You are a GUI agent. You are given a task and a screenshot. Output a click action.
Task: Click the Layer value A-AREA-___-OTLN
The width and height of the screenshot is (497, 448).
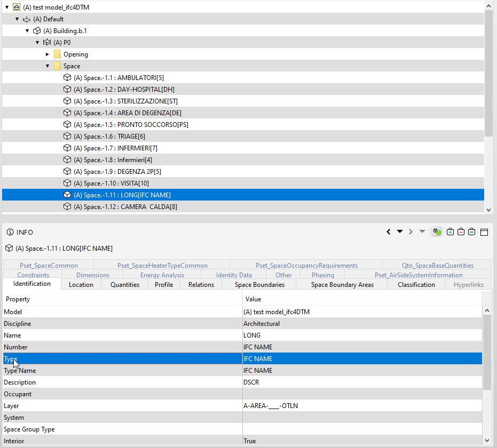coord(271,405)
